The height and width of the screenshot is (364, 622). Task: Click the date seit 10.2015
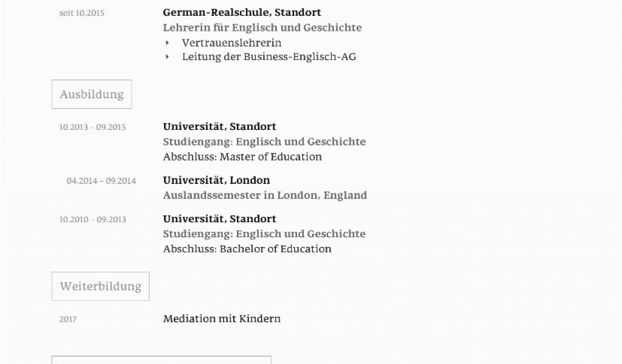(x=82, y=13)
